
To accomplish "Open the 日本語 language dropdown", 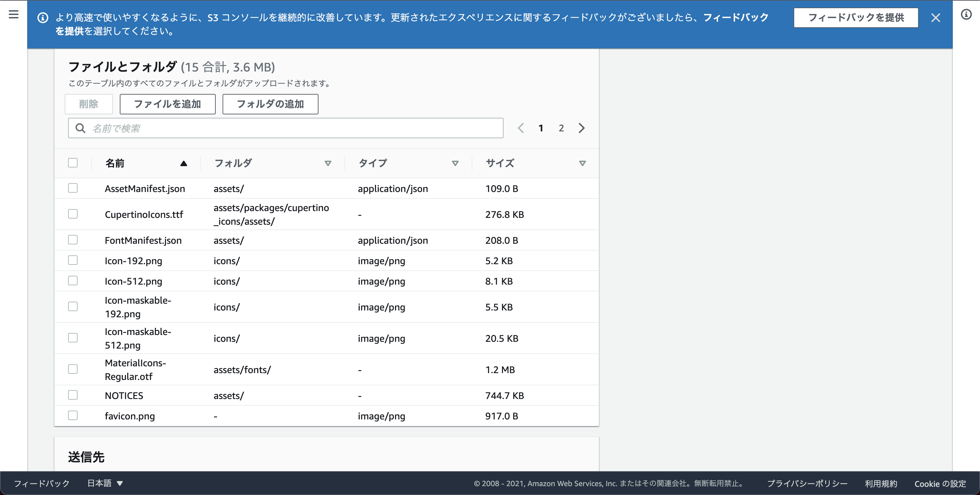I will pyautogui.click(x=105, y=483).
